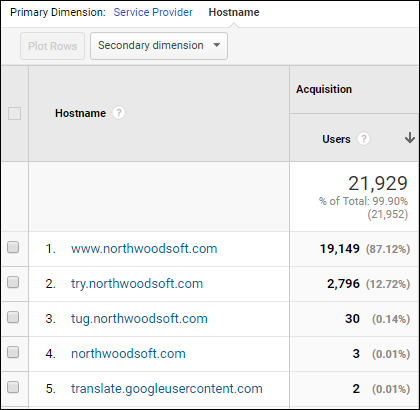The width and height of the screenshot is (420, 410).
Task: Open the try.northwoodsoft.com hostname link
Action: point(137,284)
